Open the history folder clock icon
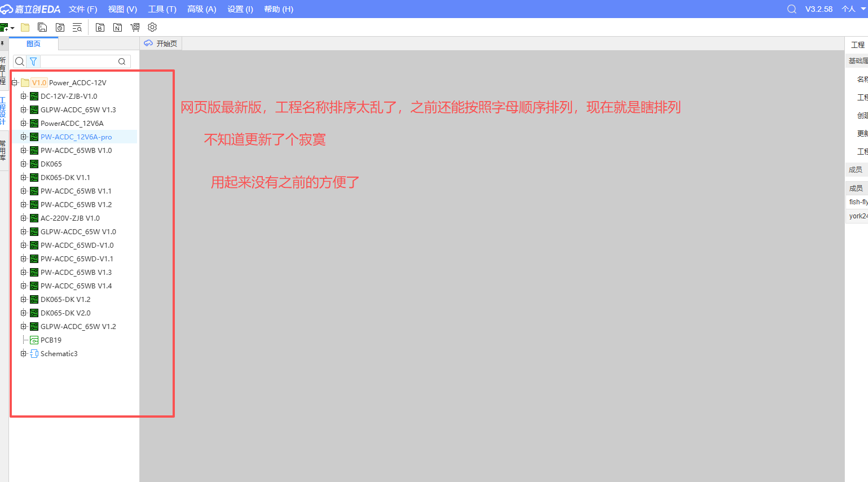868x482 pixels. 60,27
